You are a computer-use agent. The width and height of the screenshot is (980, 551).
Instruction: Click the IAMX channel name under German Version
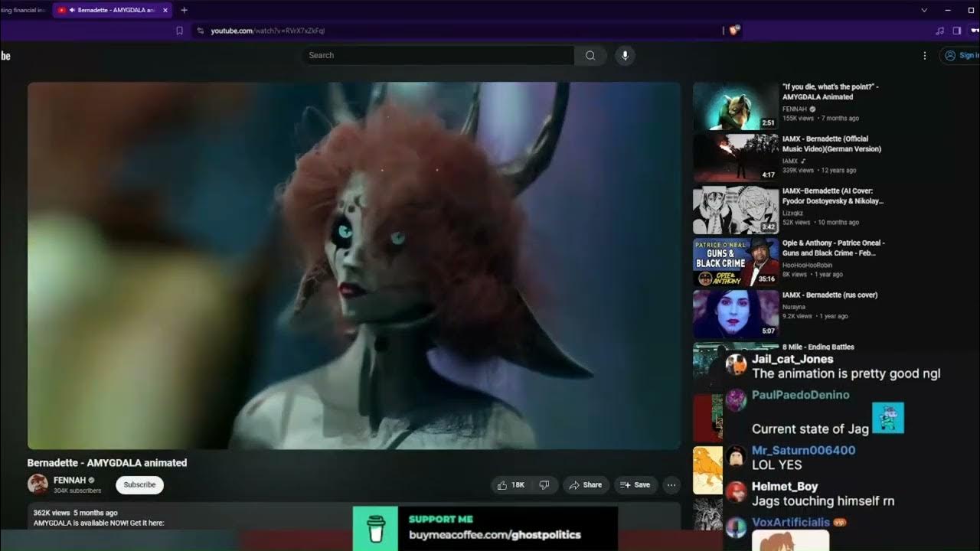[791, 161]
